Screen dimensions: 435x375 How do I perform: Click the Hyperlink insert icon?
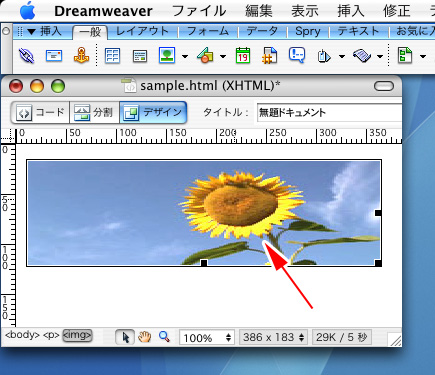click(x=26, y=55)
